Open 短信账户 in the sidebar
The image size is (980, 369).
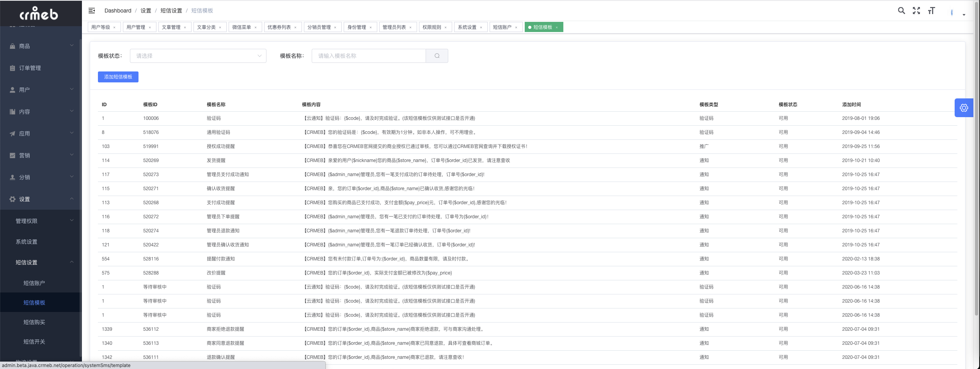tap(34, 283)
